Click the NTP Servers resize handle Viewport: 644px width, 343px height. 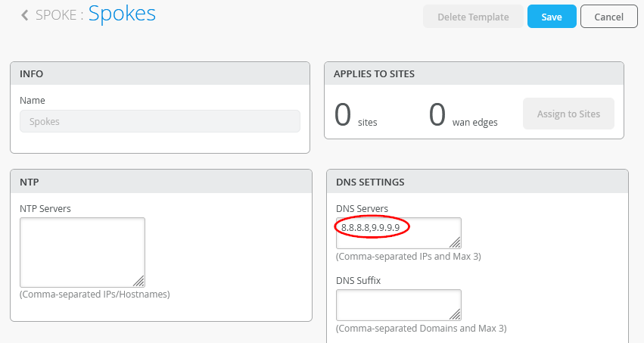(139, 281)
